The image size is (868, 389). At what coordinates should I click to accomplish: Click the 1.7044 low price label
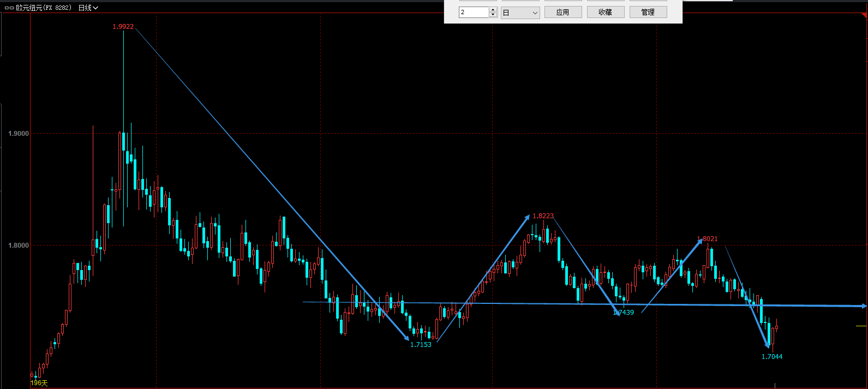click(772, 357)
